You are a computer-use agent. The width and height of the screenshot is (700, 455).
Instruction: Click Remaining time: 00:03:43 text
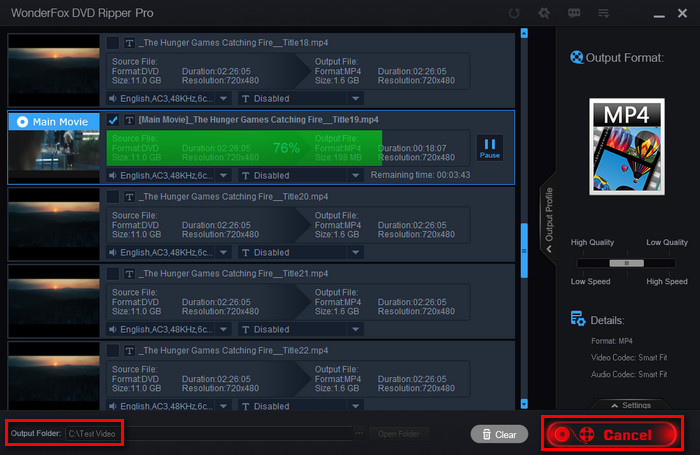[420, 175]
